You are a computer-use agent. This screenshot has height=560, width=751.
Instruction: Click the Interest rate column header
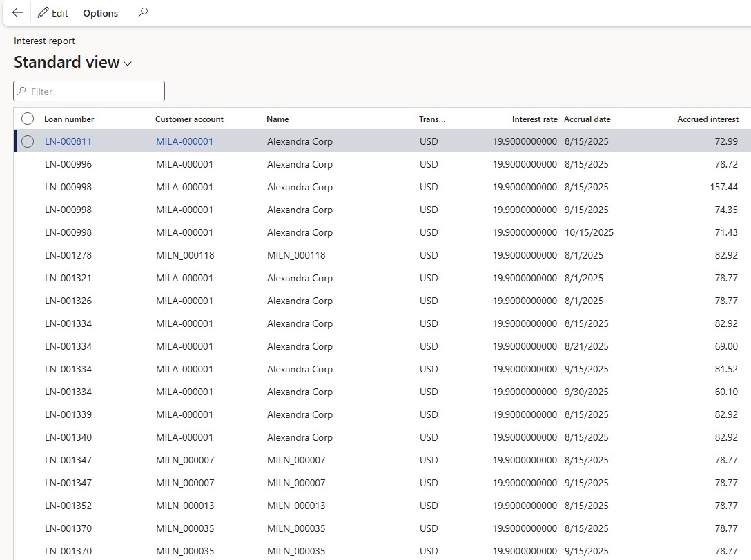pos(534,119)
